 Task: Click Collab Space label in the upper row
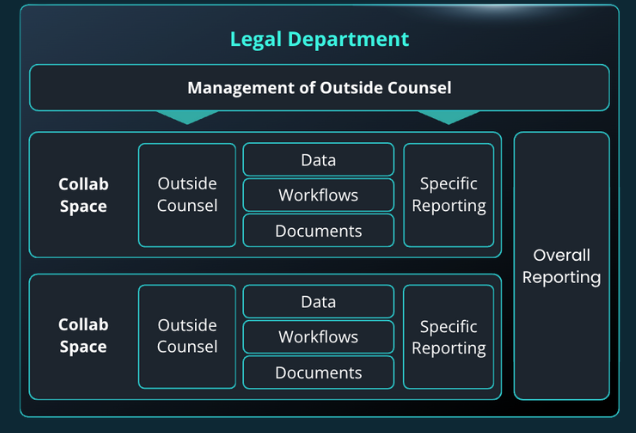pos(84,195)
